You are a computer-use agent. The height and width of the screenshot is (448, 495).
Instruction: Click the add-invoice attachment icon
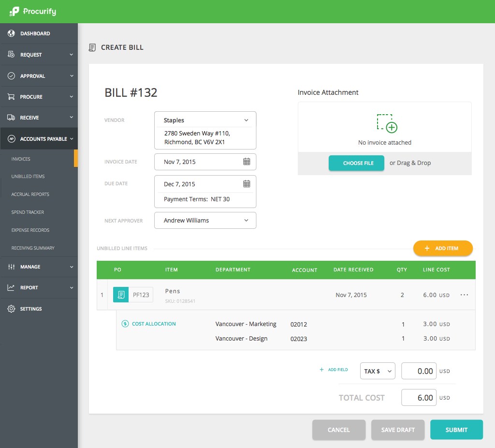[387, 123]
